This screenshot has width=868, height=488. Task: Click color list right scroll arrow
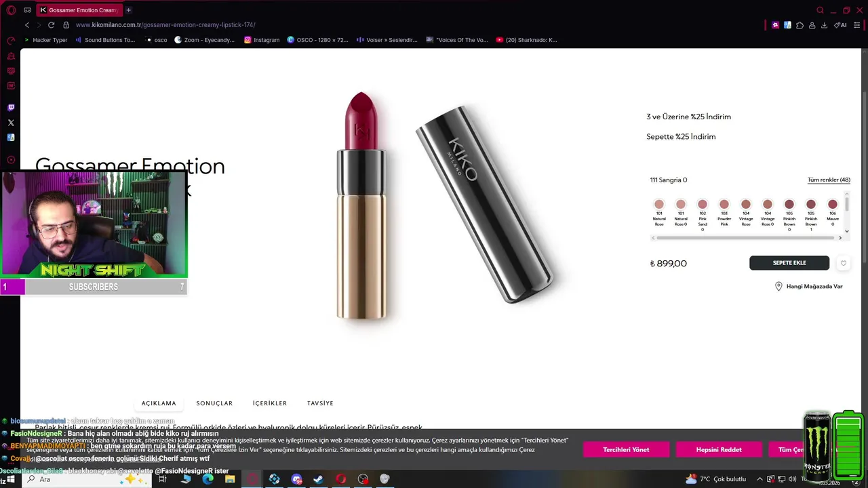(840, 238)
